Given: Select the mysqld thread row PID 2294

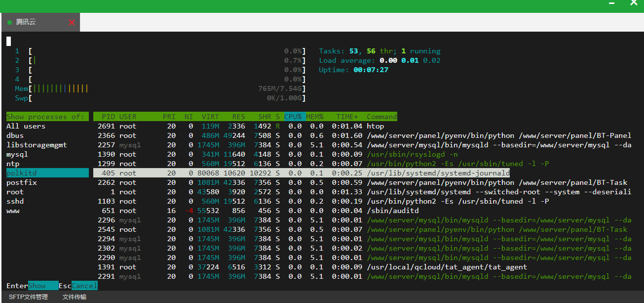Looking at the screenshot, I should pyautogui.click(x=362, y=239).
